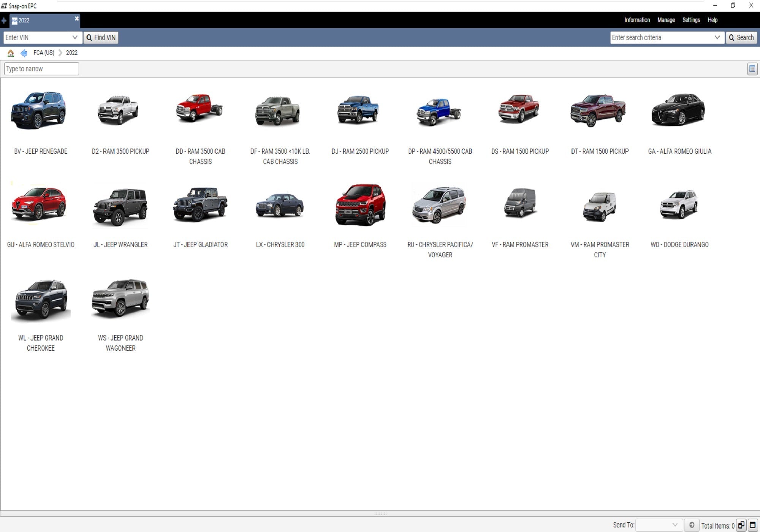The width and height of the screenshot is (760, 532).
Task: Click the FCA (US) breadcrumb link
Action: (44, 53)
